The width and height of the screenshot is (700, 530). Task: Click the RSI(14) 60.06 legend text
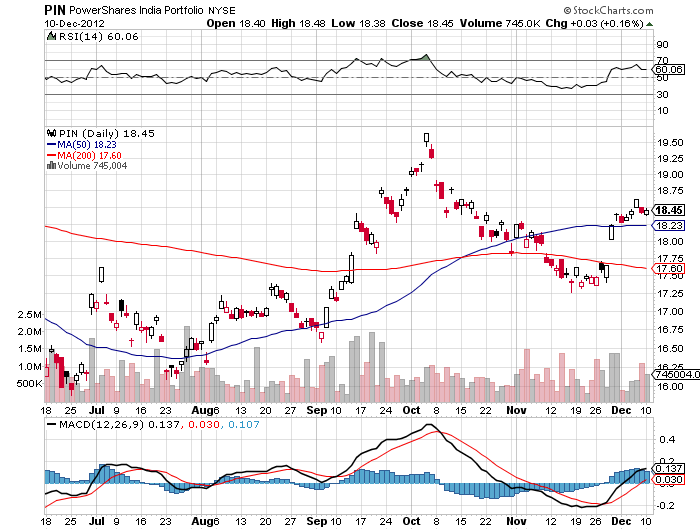(x=99, y=36)
